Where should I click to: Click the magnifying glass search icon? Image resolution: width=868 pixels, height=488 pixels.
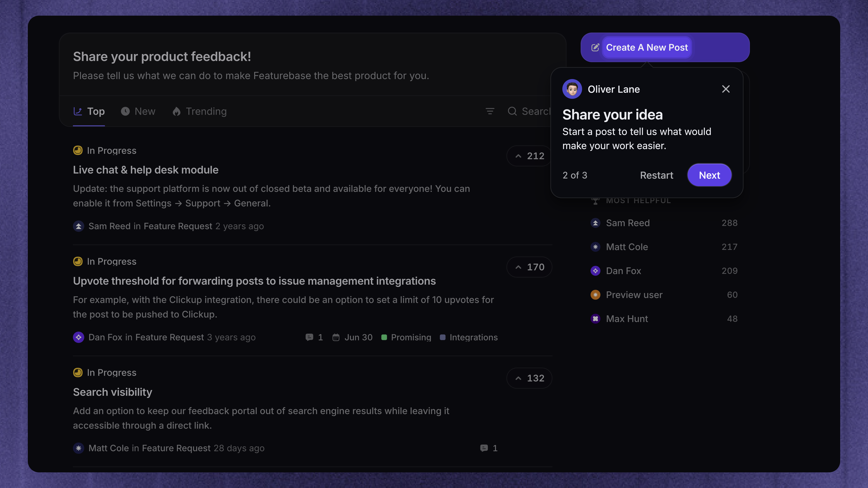coord(512,111)
